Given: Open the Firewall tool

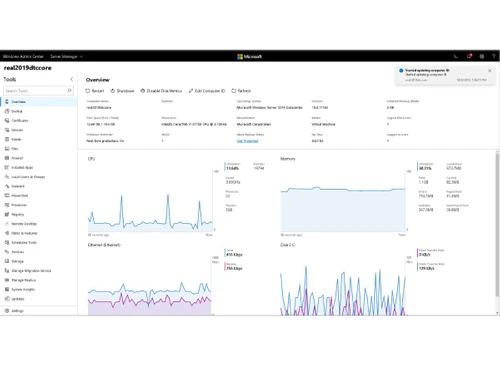Looking at the screenshot, I should click(39, 158).
